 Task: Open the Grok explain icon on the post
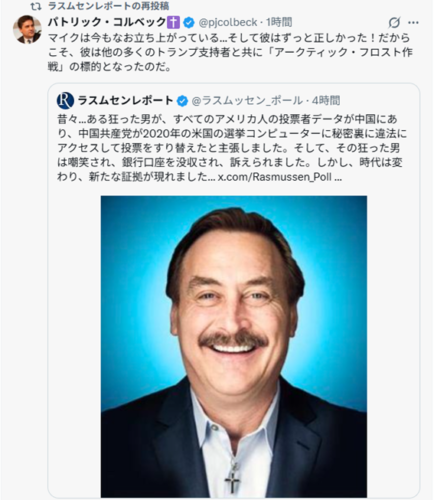pos(394,23)
